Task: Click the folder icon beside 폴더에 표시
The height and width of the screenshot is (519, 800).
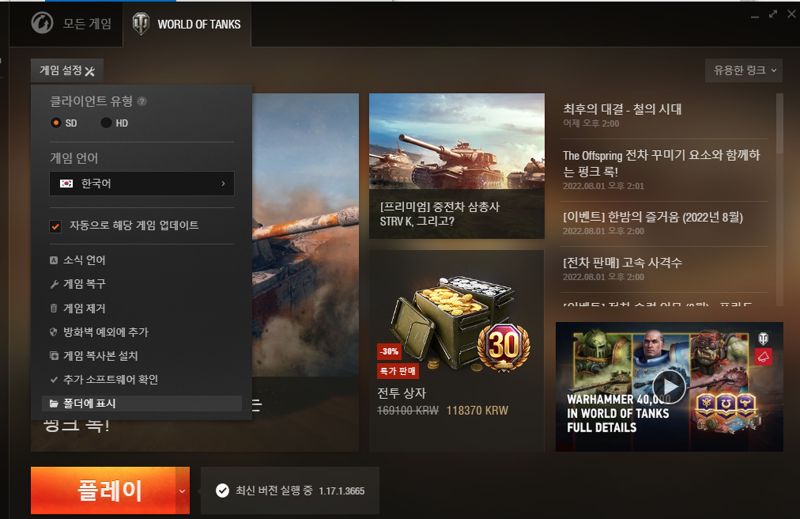Action: click(54, 404)
